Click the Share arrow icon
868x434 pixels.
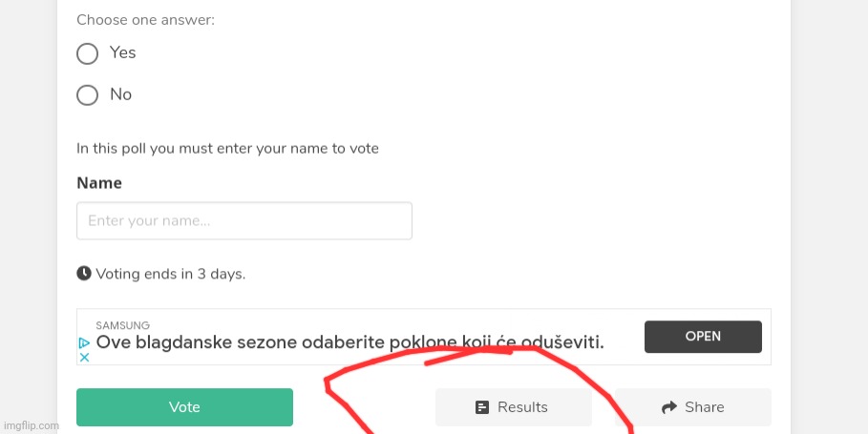click(x=668, y=407)
